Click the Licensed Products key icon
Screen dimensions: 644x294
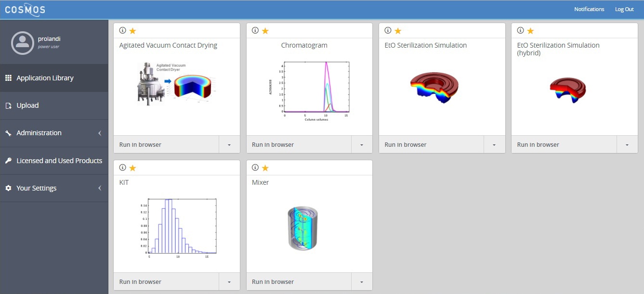point(8,161)
